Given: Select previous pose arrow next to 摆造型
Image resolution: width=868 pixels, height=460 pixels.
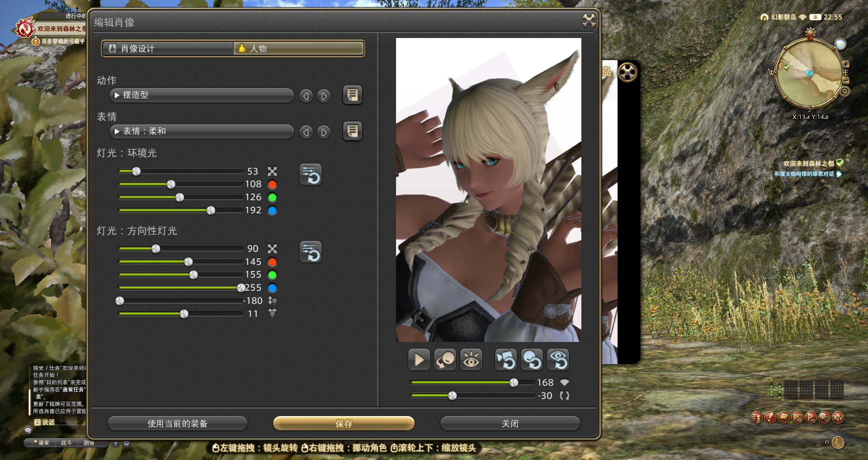Looking at the screenshot, I should (x=306, y=96).
